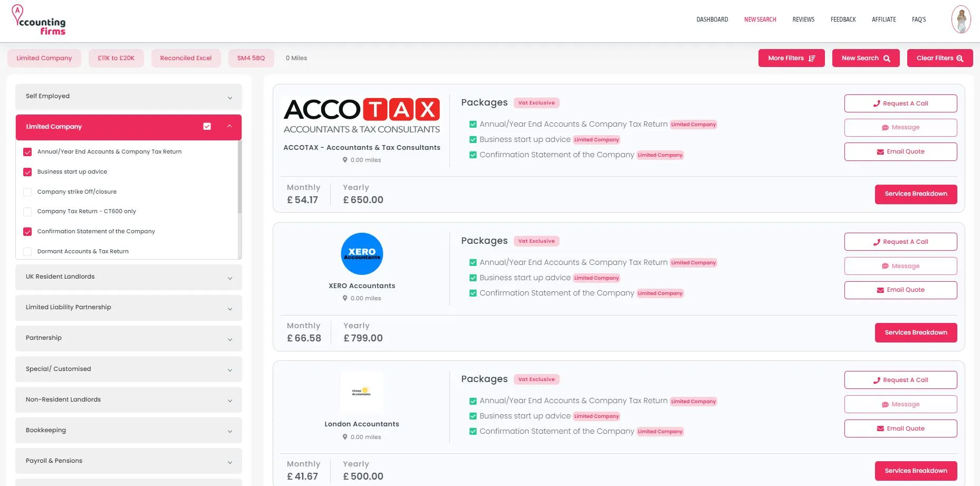Enable Company strike Off/closure checkbox
Viewport: 980px width, 486px height.
click(x=27, y=192)
